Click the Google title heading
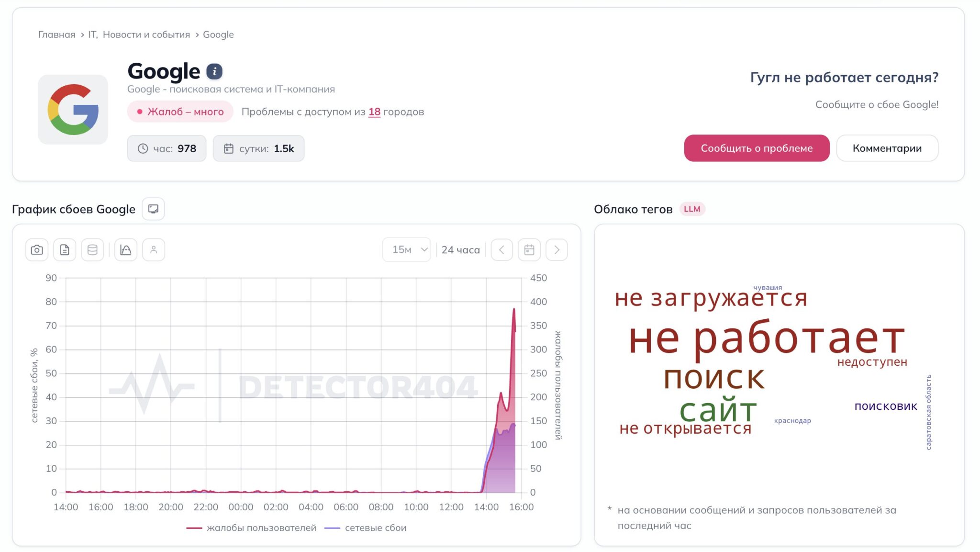 pyautogui.click(x=164, y=72)
